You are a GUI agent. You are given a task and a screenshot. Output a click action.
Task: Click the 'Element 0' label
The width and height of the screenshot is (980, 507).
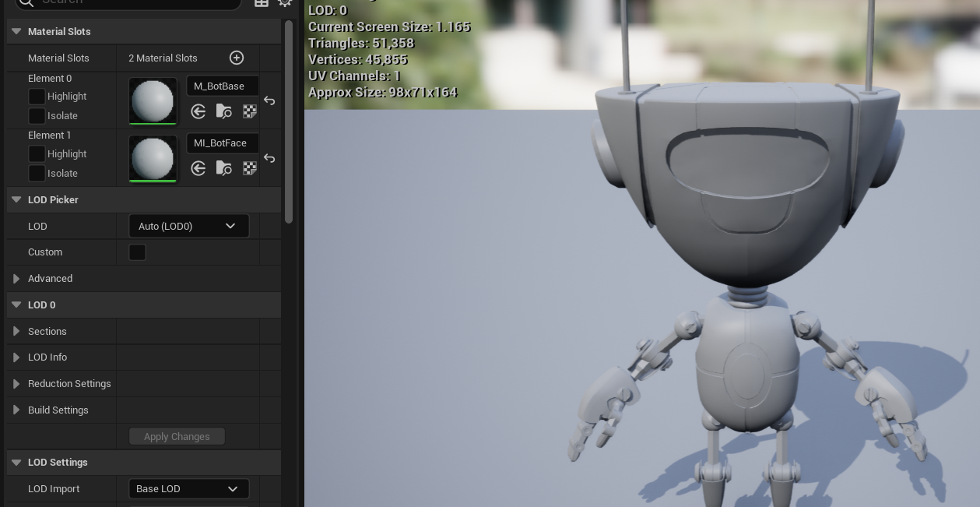tap(50, 78)
